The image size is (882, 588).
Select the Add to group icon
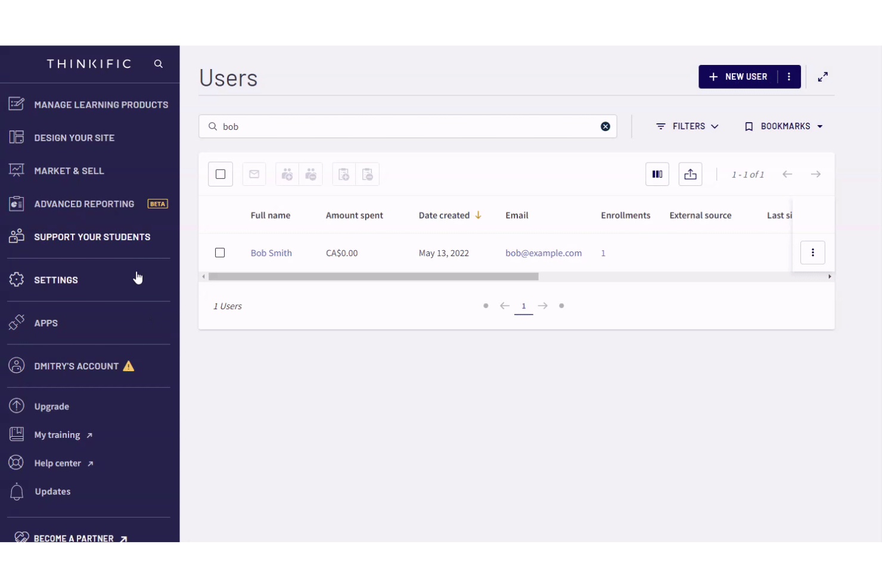pyautogui.click(x=287, y=174)
